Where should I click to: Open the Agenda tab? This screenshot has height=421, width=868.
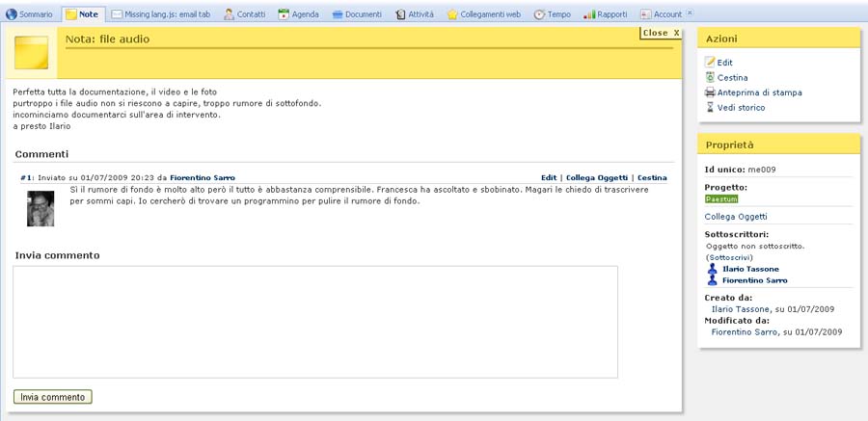coord(298,14)
